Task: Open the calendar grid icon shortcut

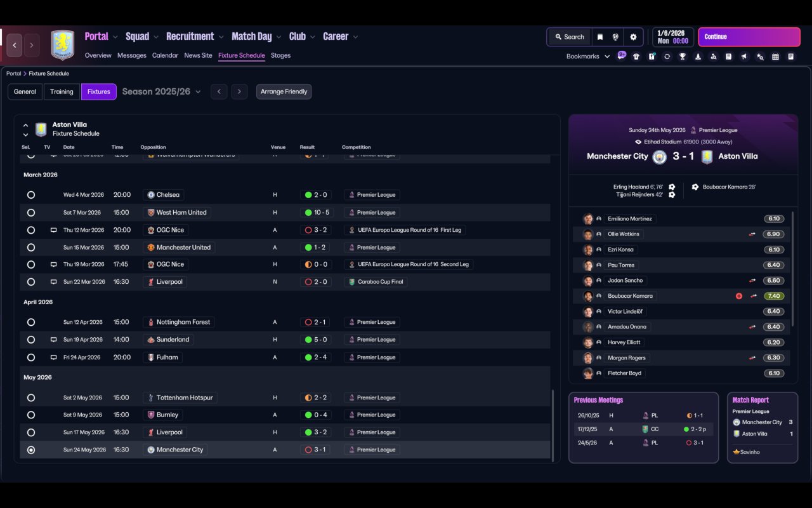Action: click(775, 57)
